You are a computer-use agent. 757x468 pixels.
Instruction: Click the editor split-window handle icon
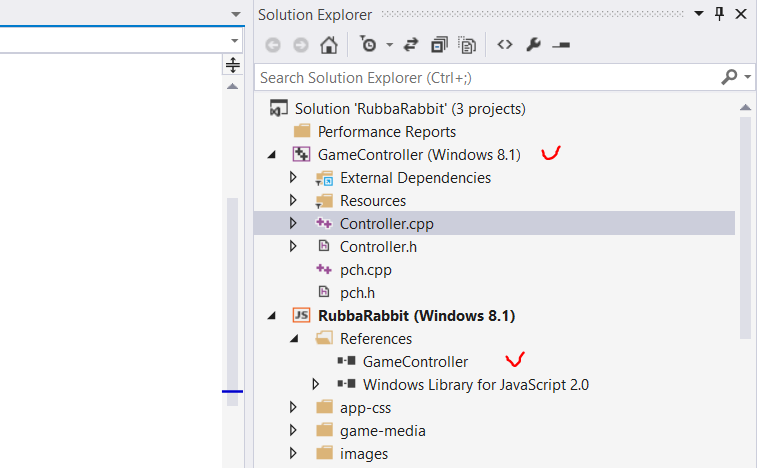pos(233,65)
